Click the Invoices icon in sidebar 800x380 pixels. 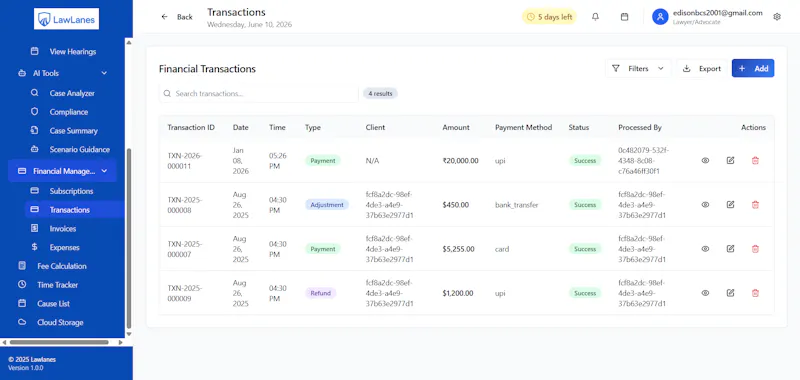coord(35,229)
